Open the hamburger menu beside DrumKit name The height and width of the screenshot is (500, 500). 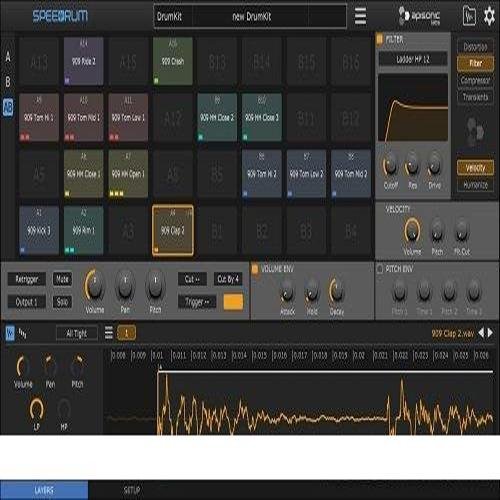tap(360, 16)
